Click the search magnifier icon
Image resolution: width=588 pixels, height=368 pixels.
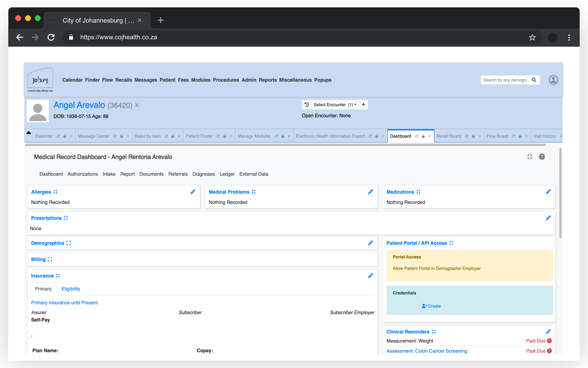pyautogui.click(x=534, y=80)
